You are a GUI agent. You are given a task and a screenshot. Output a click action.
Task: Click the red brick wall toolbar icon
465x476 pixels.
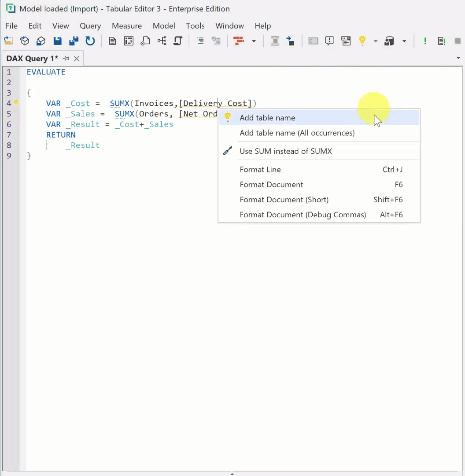point(239,41)
